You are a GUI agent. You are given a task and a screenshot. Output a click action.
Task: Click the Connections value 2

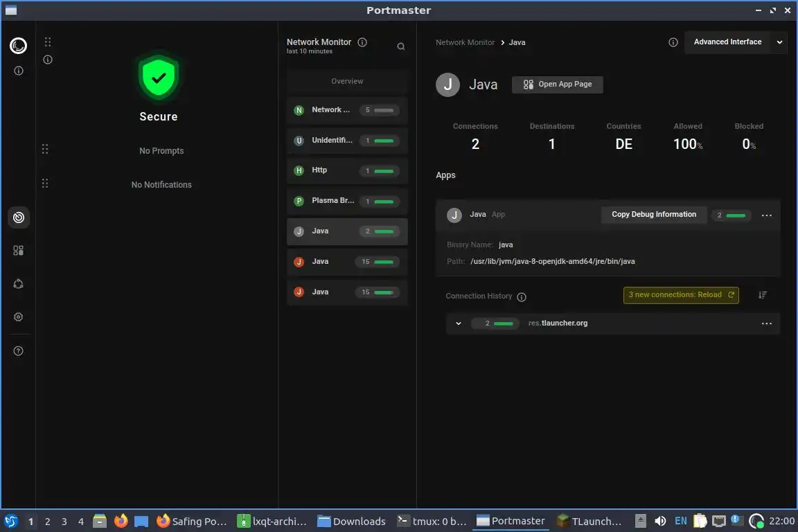click(475, 145)
